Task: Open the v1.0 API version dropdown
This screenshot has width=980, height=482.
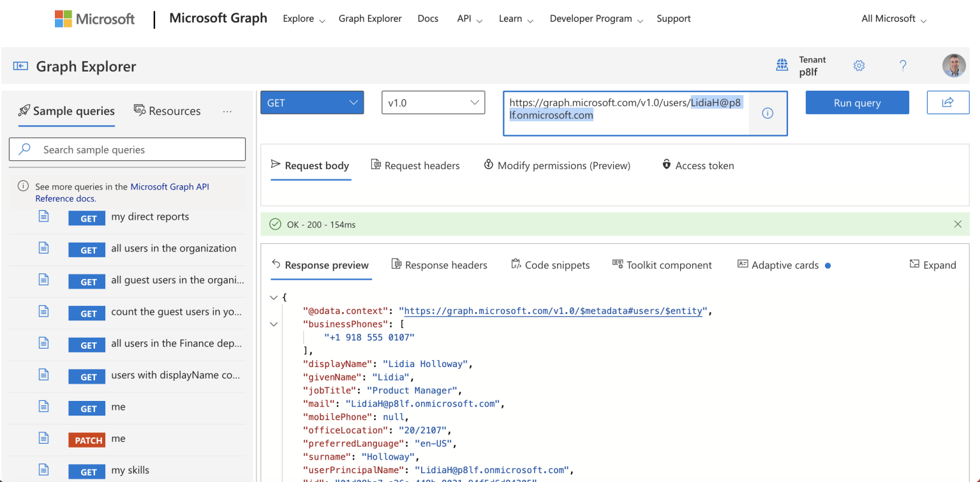Action: pos(433,103)
